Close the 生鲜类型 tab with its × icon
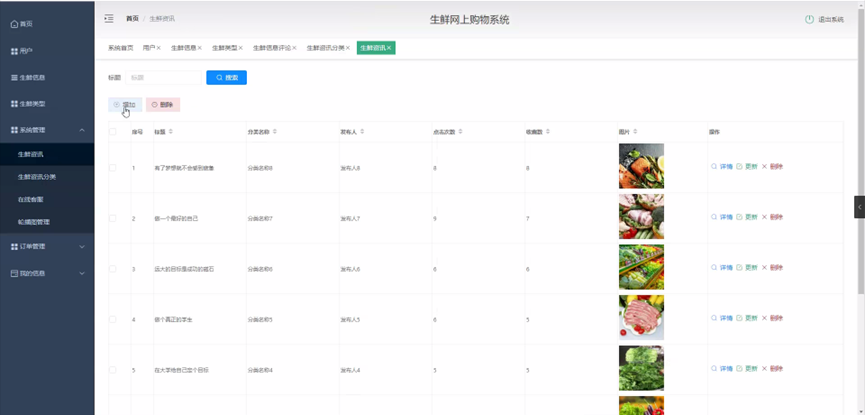865x415 pixels. click(x=241, y=48)
